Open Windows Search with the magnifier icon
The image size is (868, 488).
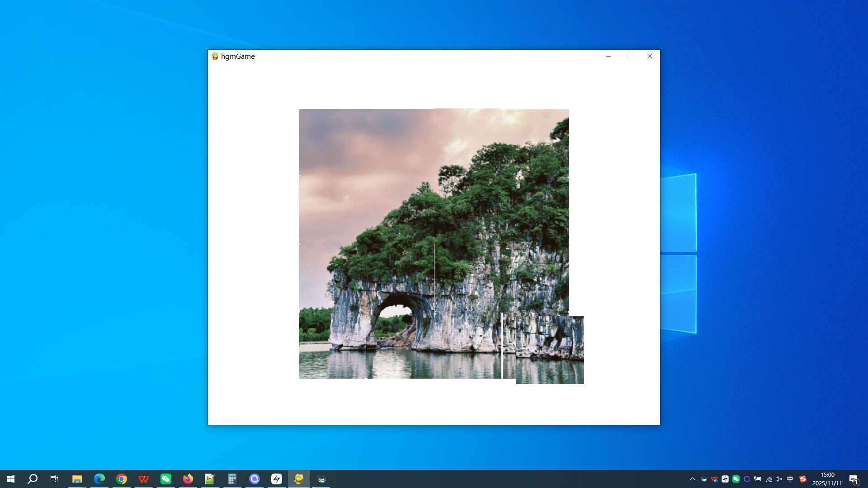32,479
